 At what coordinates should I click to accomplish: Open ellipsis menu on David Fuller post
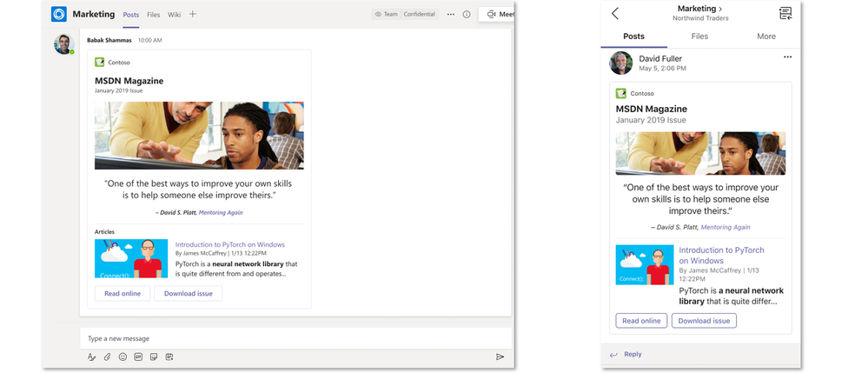click(x=788, y=57)
